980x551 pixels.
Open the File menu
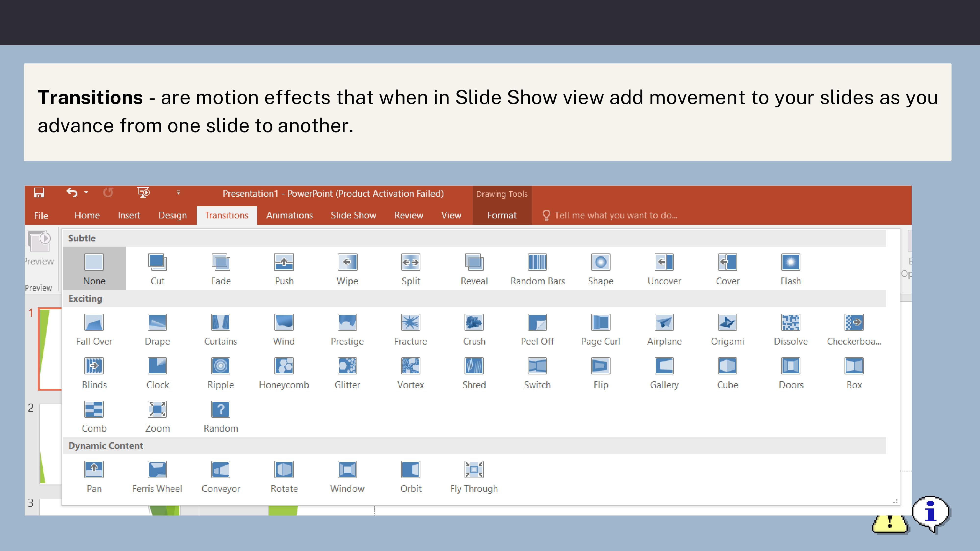pos(41,216)
